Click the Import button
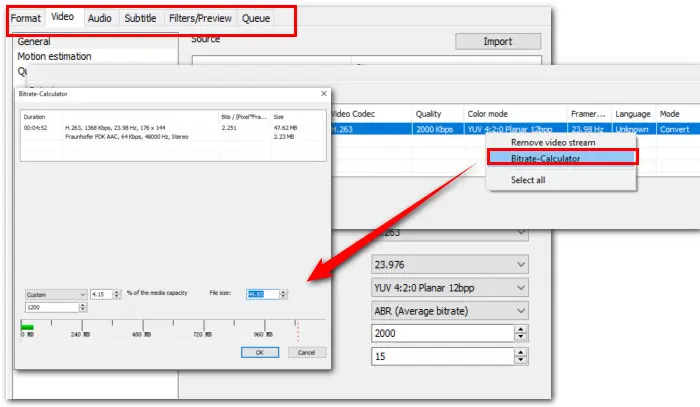700x407 pixels. pyautogui.click(x=498, y=41)
